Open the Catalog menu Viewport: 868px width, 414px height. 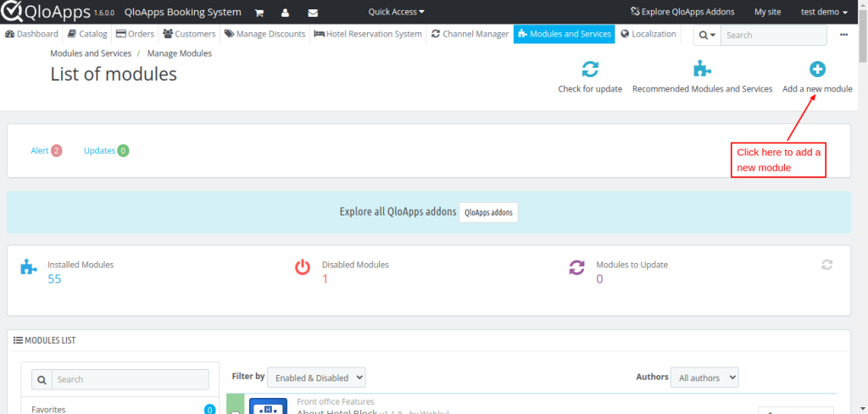pos(87,34)
